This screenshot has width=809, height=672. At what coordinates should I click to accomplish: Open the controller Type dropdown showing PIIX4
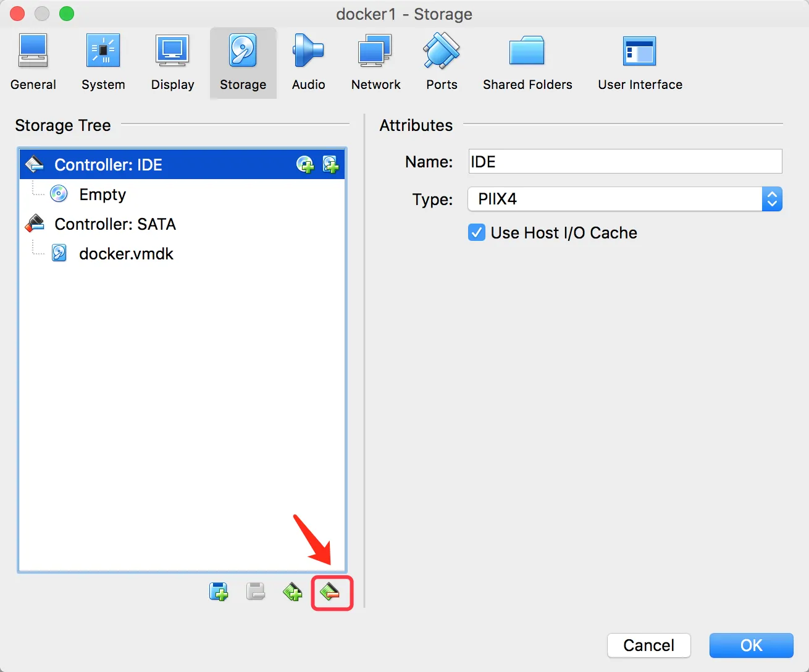tap(625, 199)
